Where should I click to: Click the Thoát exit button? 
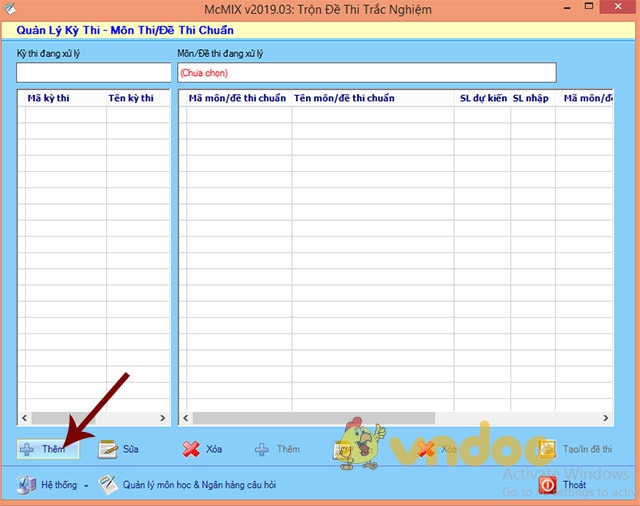click(x=563, y=485)
